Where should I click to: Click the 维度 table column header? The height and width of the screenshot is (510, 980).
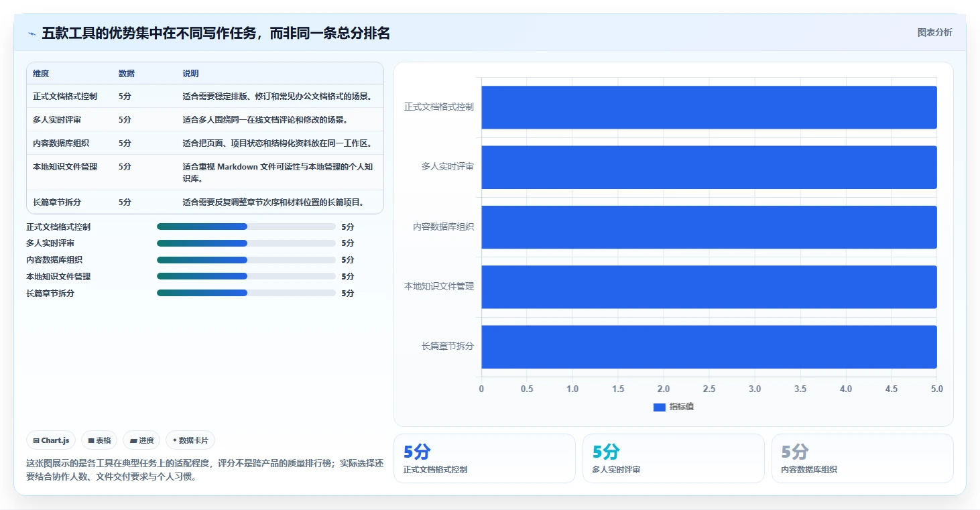41,74
